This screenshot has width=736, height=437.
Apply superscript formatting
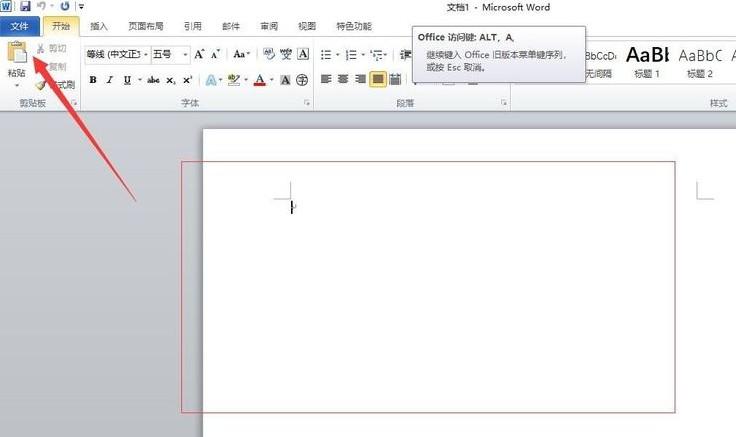[x=187, y=80]
